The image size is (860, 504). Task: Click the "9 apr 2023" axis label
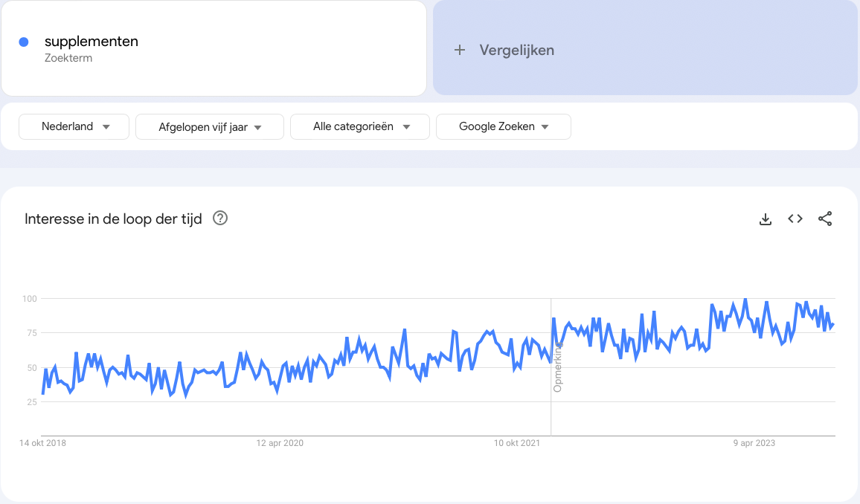(754, 442)
